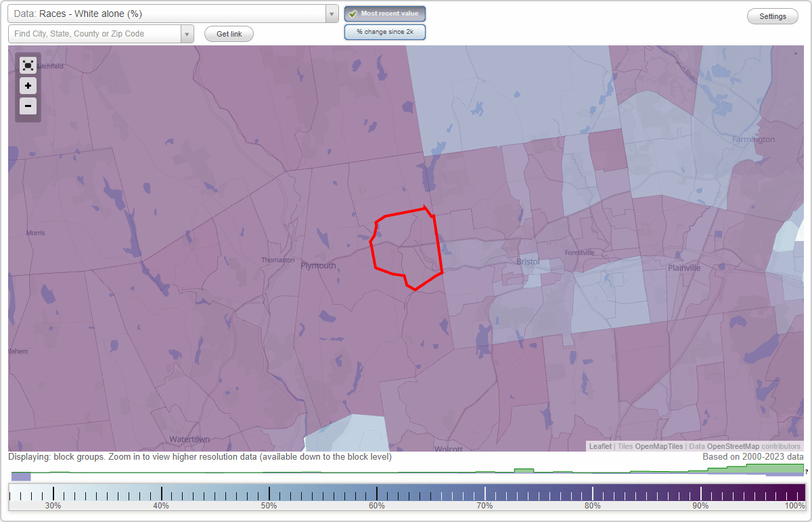
Task: Switch to % change since 2k view
Action: pyautogui.click(x=384, y=31)
